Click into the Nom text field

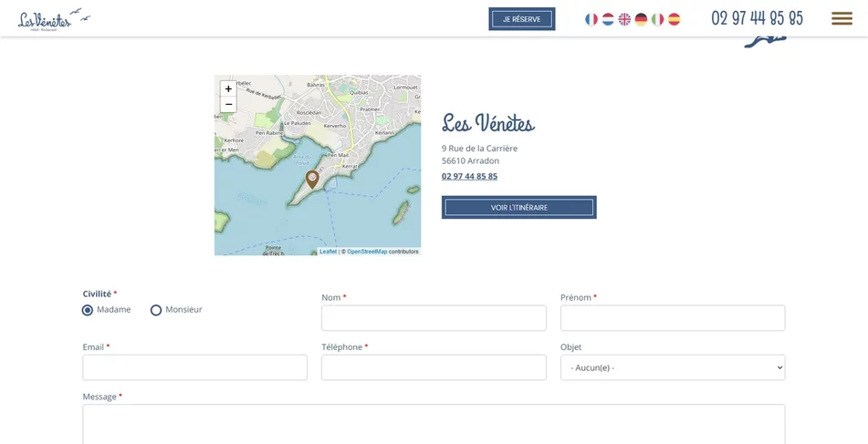tap(434, 318)
